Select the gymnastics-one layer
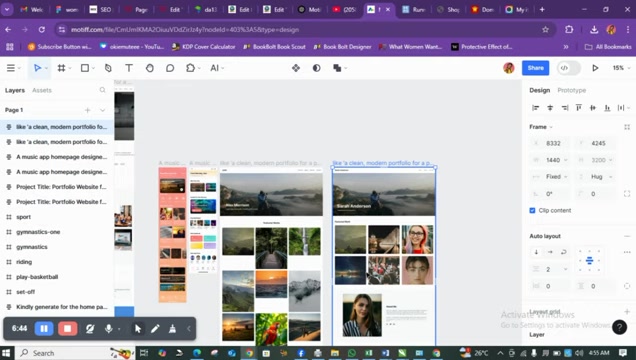This screenshot has width=636, height=360. point(57,232)
